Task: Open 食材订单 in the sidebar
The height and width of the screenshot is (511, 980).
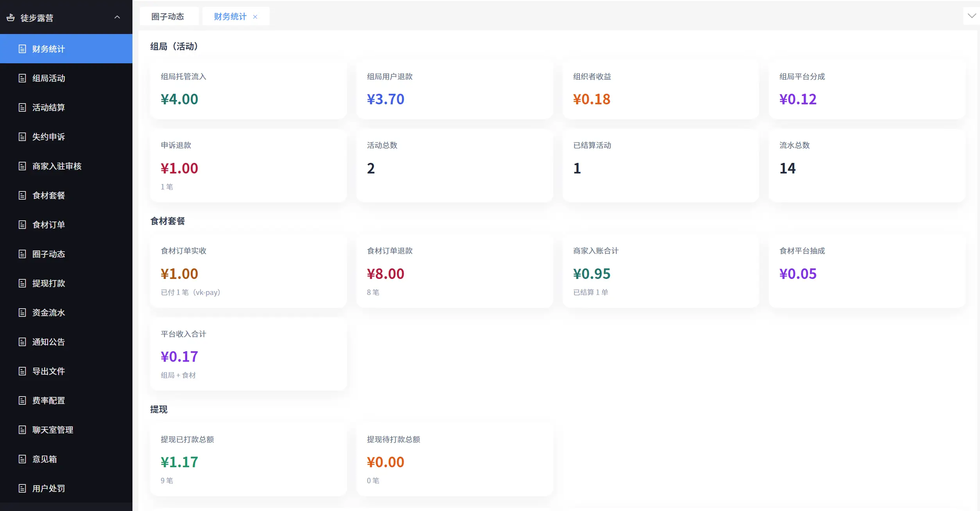Action: click(66, 225)
